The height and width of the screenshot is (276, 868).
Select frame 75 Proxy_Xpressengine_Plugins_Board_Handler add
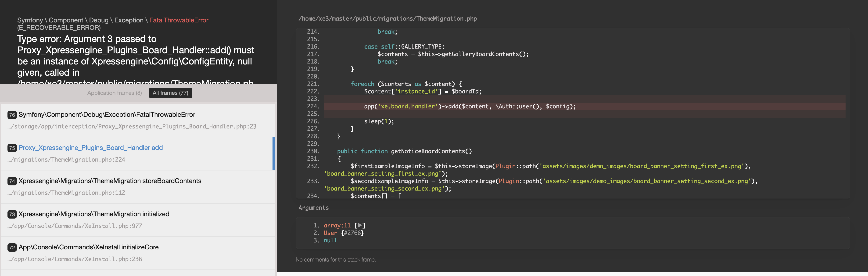click(137, 153)
